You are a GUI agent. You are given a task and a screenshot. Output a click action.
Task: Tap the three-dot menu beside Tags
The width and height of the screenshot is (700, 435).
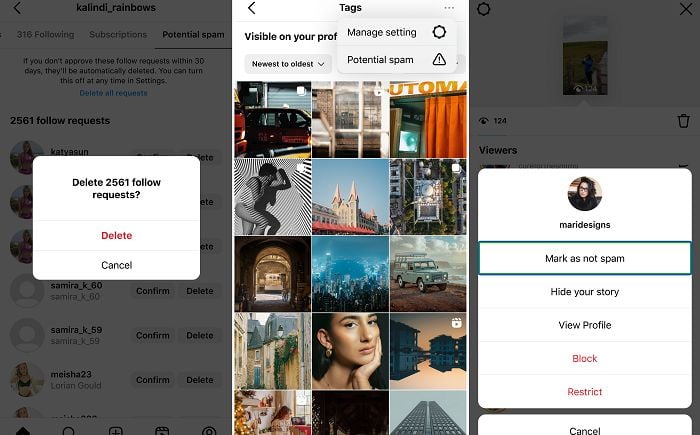449,8
